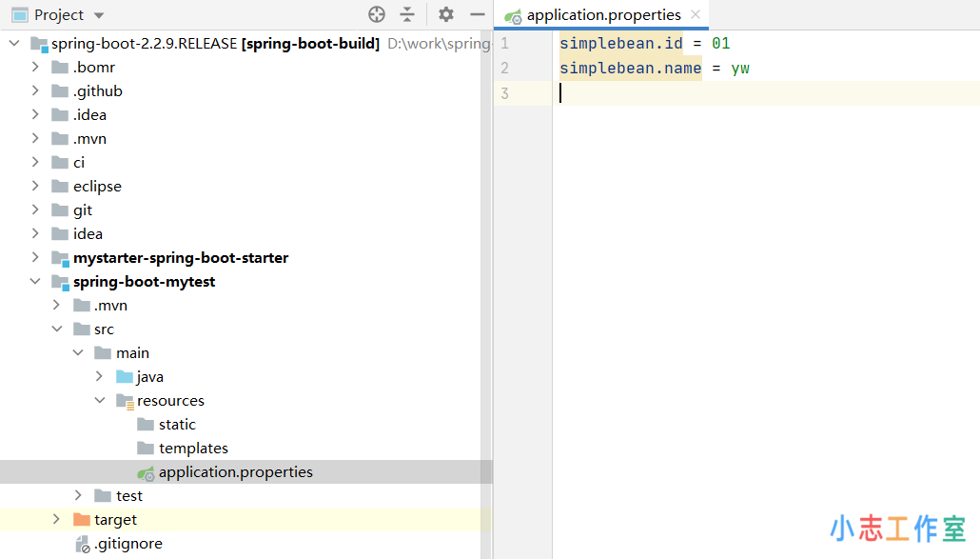The height and width of the screenshot is (559, 980).
Task: Select application.properties in the project tree
Action: coord(235,472)
